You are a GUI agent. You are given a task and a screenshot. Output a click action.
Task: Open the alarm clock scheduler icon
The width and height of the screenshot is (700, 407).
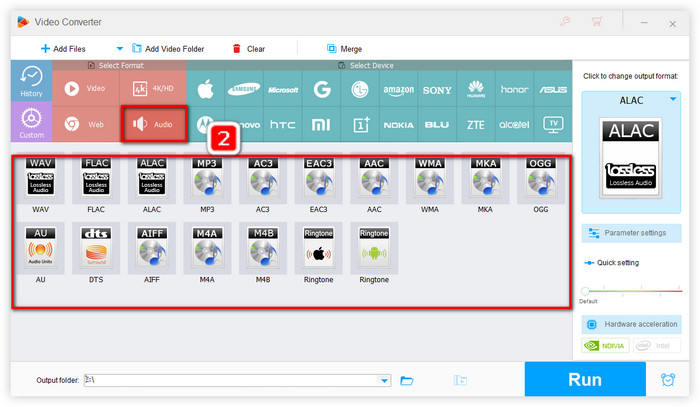(x=668, y=380)
